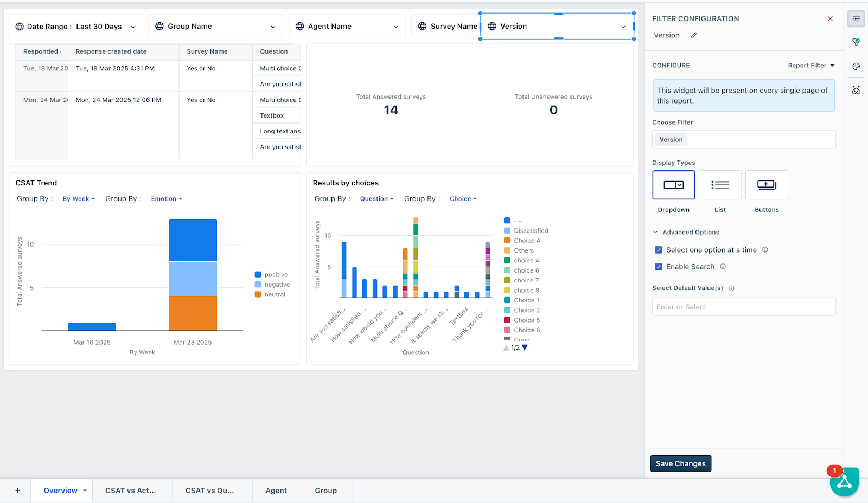The width and height of the screenshot is (868, 503).
Task: Click the globe icon in Agent Name filter
Action: pos(299,26)
